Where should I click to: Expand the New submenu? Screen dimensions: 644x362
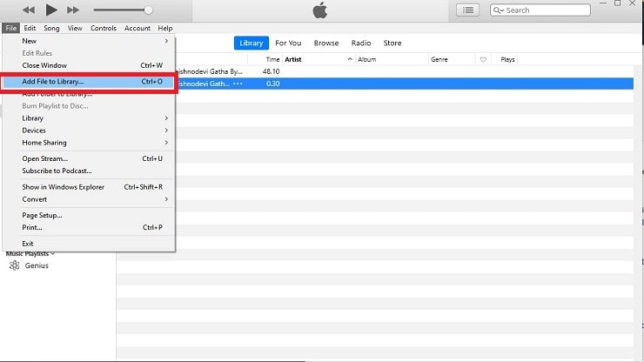click(x=89, y=41)
